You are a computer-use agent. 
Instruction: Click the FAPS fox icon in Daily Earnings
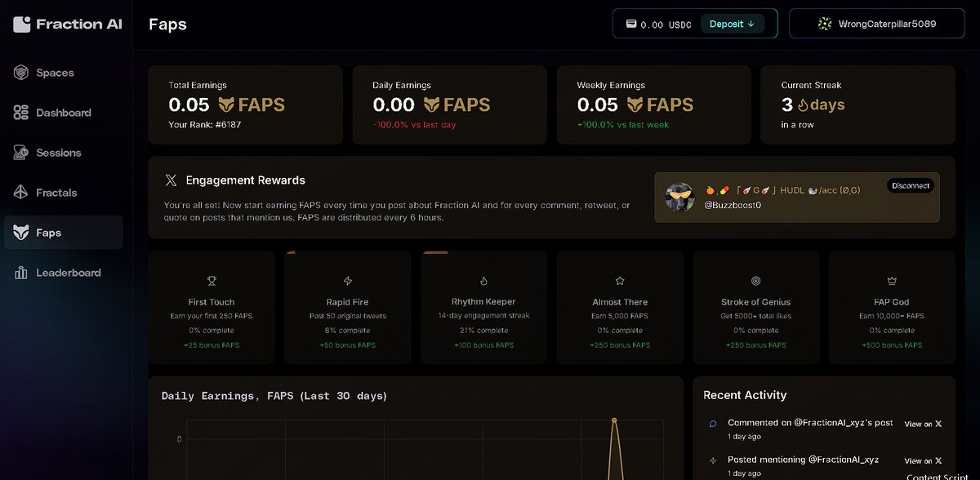[430, 104]
